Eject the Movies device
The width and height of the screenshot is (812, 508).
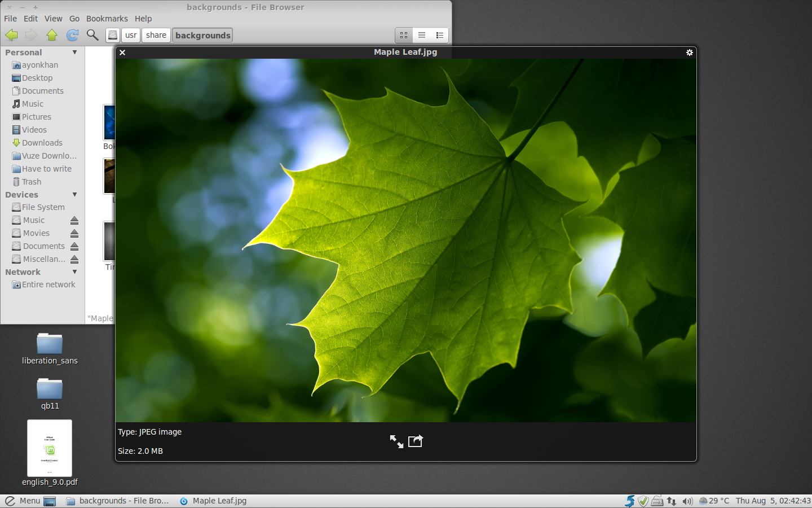[74, 233]
